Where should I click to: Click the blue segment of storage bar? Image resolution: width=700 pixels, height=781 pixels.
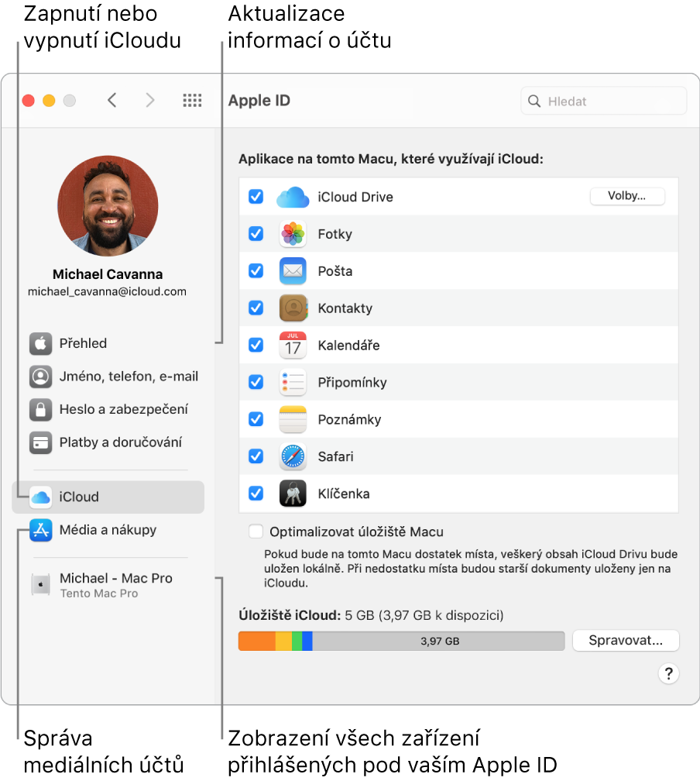coord(307,641)
